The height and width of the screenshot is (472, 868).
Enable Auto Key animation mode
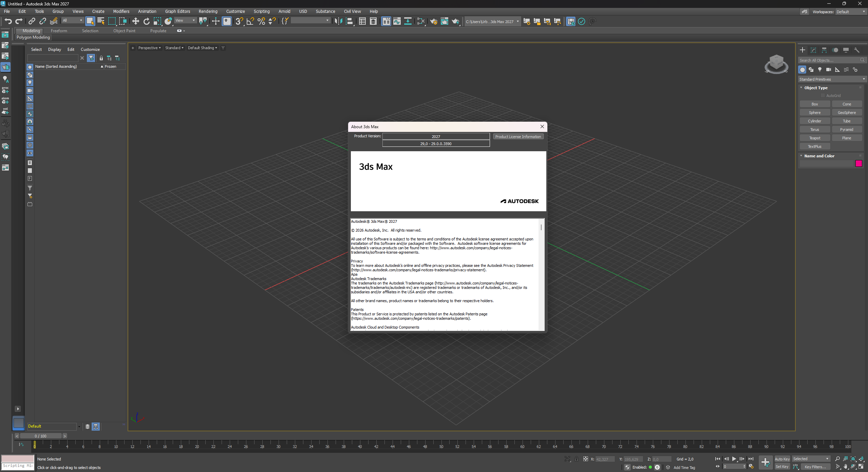782,459
